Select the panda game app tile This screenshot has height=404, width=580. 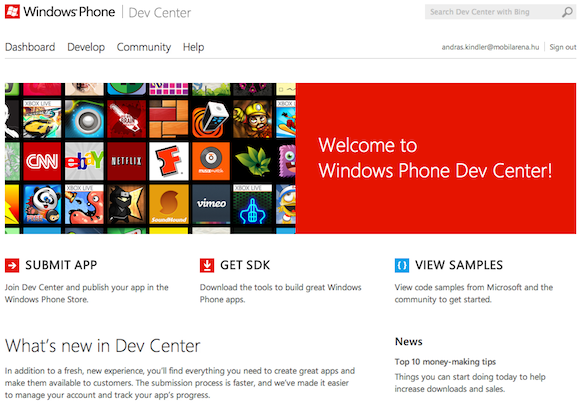tap(42, 204)
